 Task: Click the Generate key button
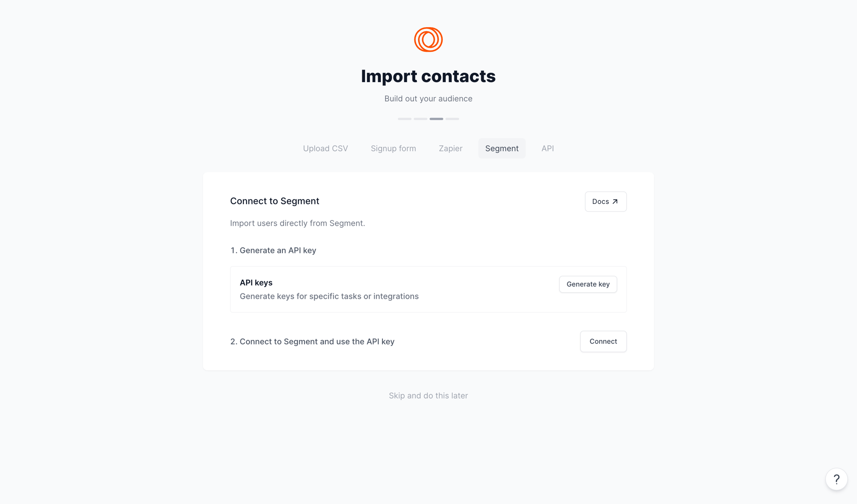(587, 284)
